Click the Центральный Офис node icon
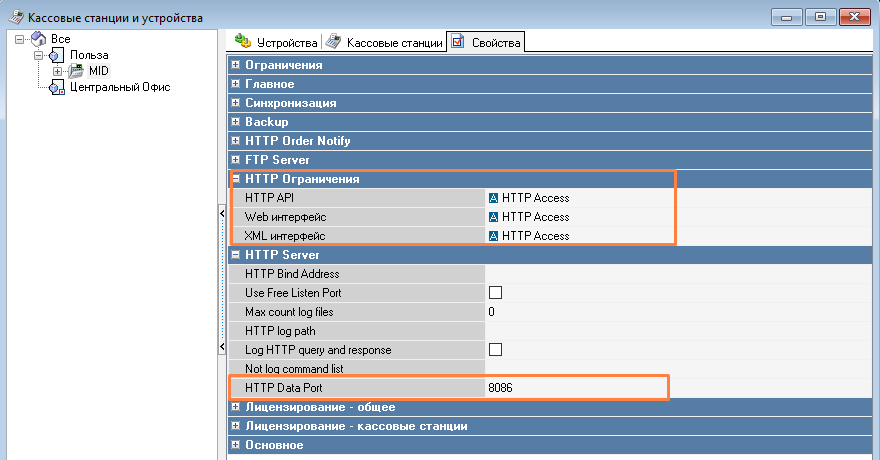The width and height of the screenshot is (880, 460). (x=57, y=87)
